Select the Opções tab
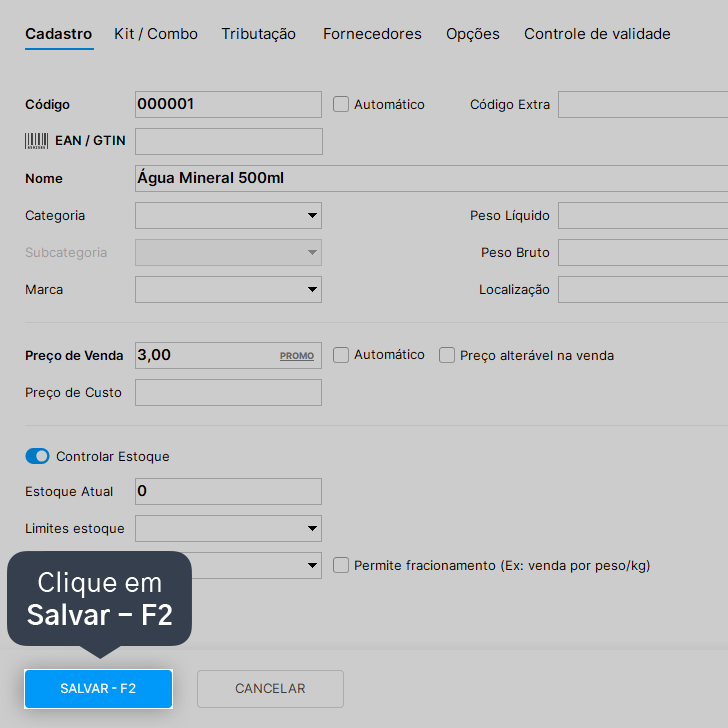Screen dimensions: 728x728 pyautogui.click(x=473, y=34)
